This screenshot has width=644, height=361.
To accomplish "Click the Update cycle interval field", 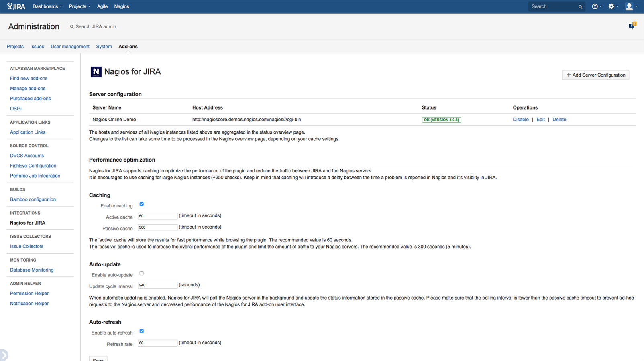I will coord(157,285).
